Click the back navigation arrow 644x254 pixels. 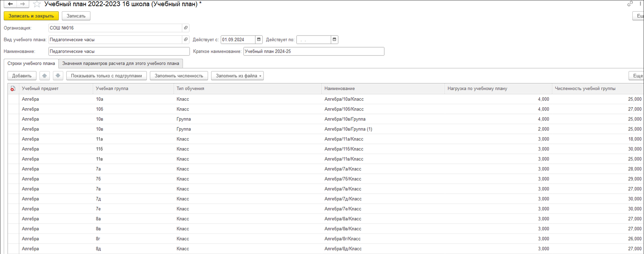(10, 4)
